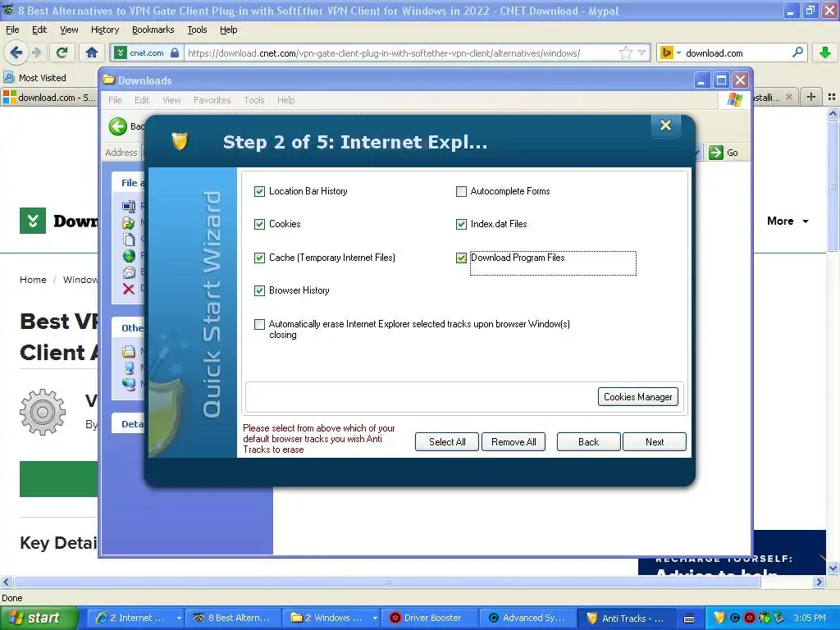Viewport: 840px width, 630px height.
Task: Switch to Anti Tracks taskbar item
Action: point(627,618)
